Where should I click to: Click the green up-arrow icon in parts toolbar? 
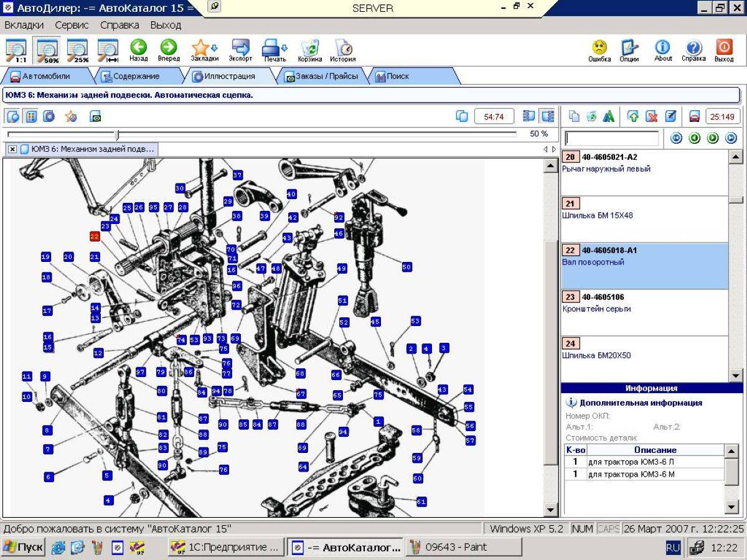point(634,116)
